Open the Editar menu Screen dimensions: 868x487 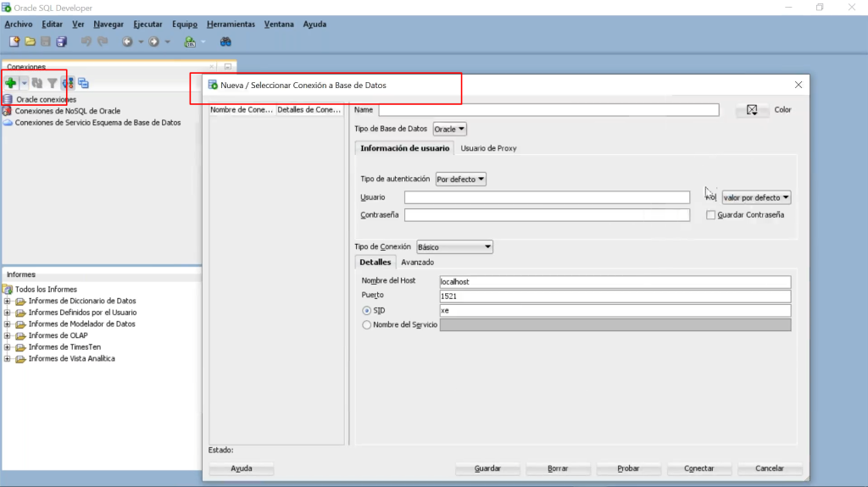(x=52, y=24)
